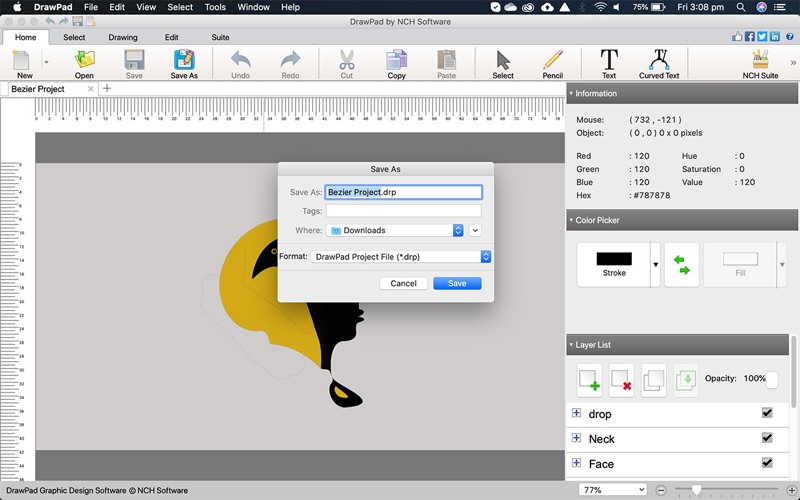Select the Pencil tool in toolbar
800x500 pixels.
552,62
